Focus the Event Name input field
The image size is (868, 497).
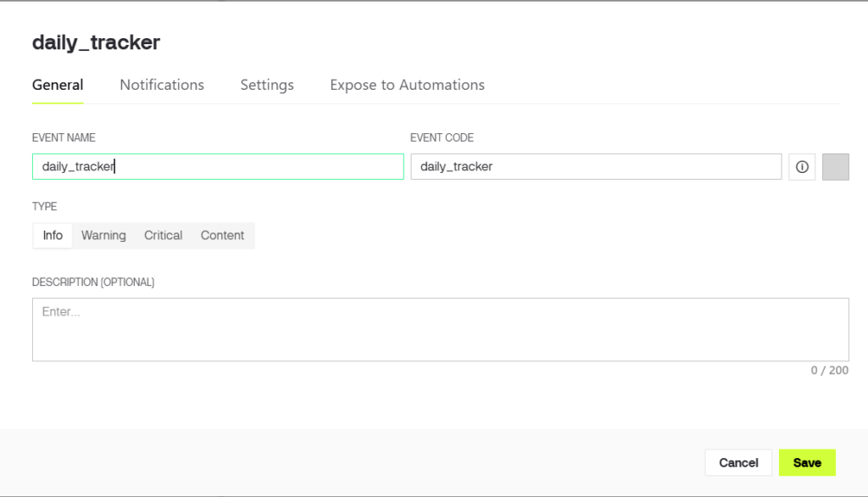[218, 167]
